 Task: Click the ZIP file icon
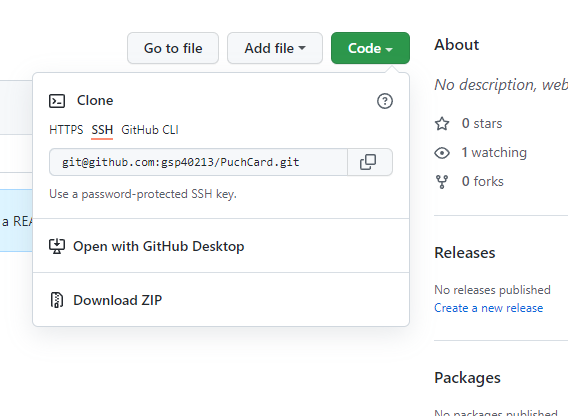pyautogui.click(x=57, y=300)
